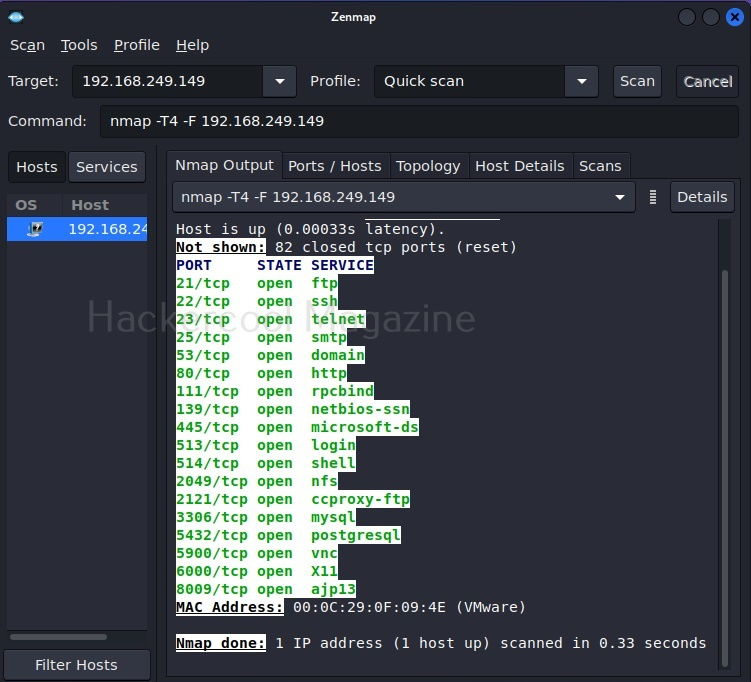Click the 21/tcp port text
This screenshot has height=682, width=751.
click(x=203, y=284)
